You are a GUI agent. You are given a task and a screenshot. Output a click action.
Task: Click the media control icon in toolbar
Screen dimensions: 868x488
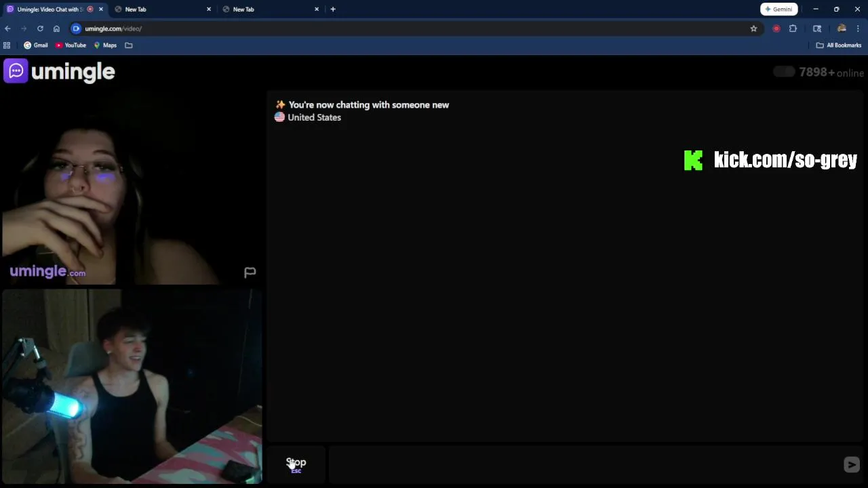817,28
